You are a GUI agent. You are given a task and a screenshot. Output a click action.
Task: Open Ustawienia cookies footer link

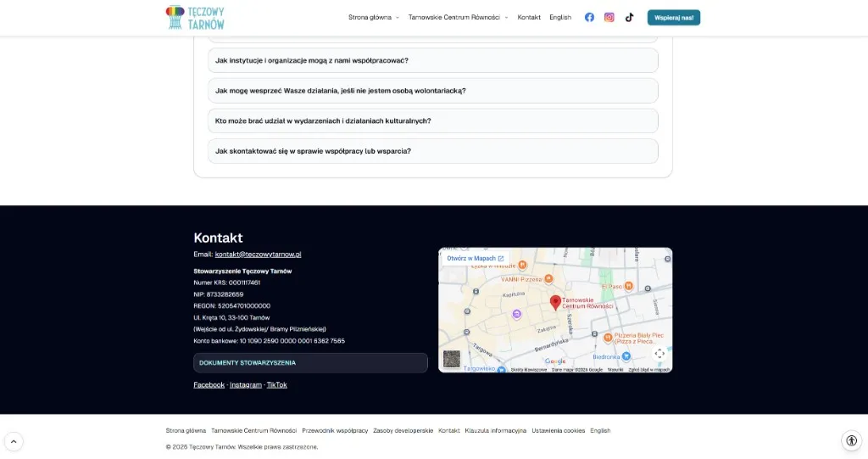coord(558,431)
